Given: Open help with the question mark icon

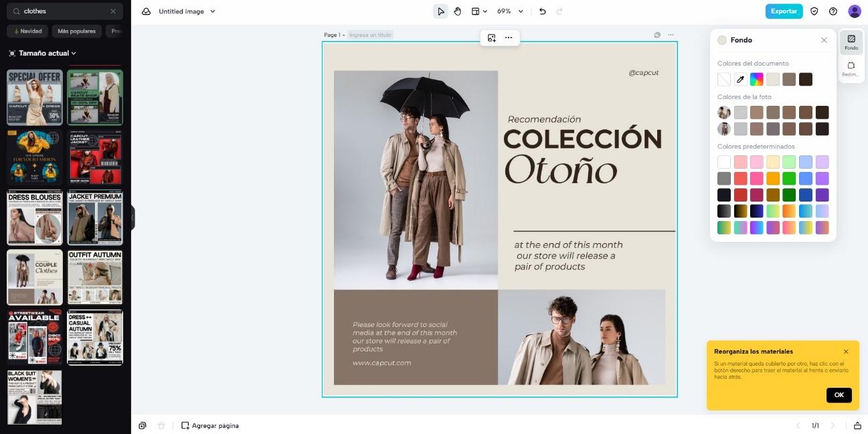Looking at the screenshot, I should tap(833, 11).
